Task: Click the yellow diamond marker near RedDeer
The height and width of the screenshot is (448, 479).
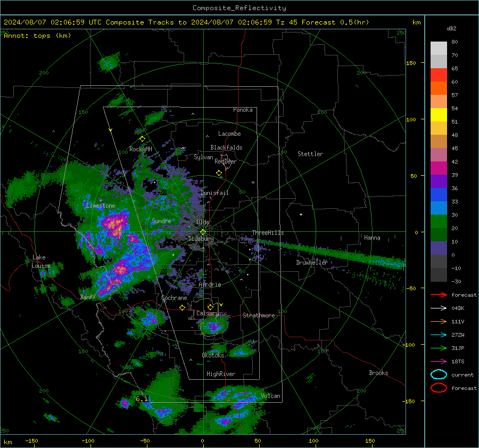Action: coord(219,173)
